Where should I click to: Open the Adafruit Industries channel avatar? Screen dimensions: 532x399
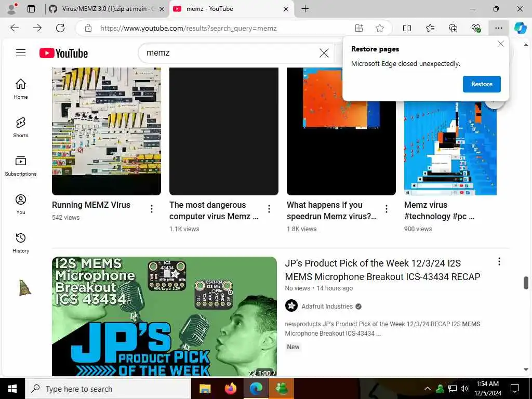tap(291, 305)
